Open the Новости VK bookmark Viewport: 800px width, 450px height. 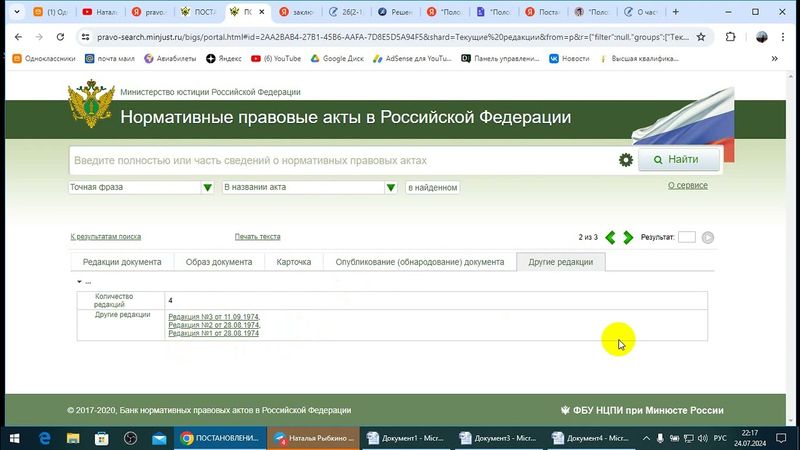pyautogui.click(x=569, y=59)
